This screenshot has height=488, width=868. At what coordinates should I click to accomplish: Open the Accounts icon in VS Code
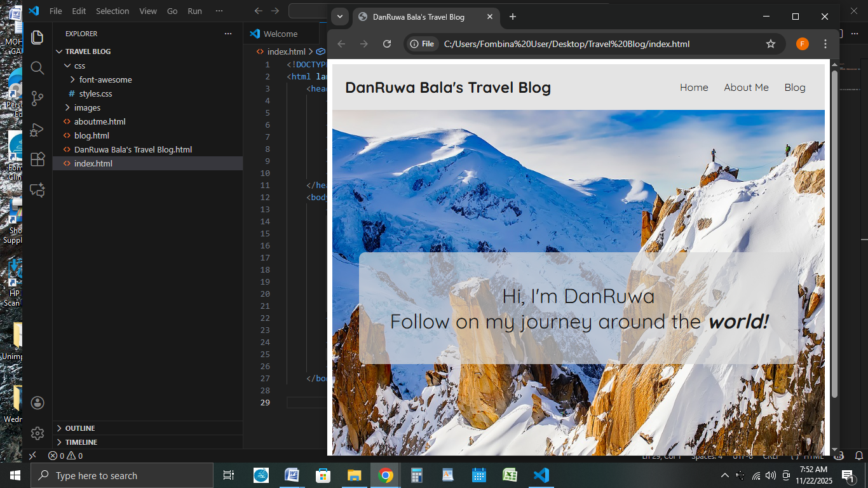point(37,403)
